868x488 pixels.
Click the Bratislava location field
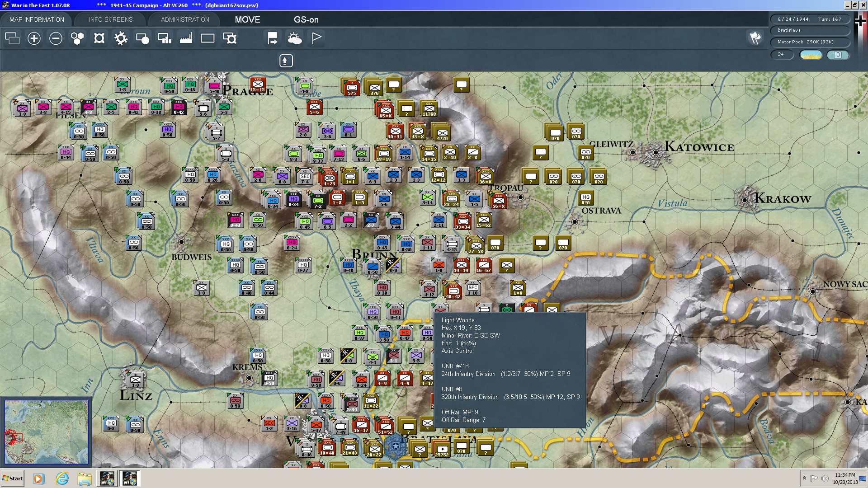coord(809,30)
